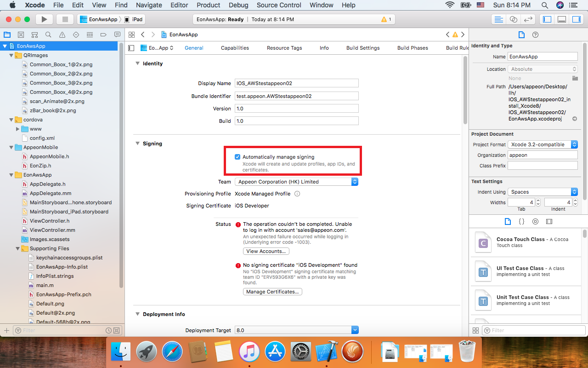588x368 pixels.
Task: Open Safari in the Dock
Action: pyautogui.click(x=172, y=352)
